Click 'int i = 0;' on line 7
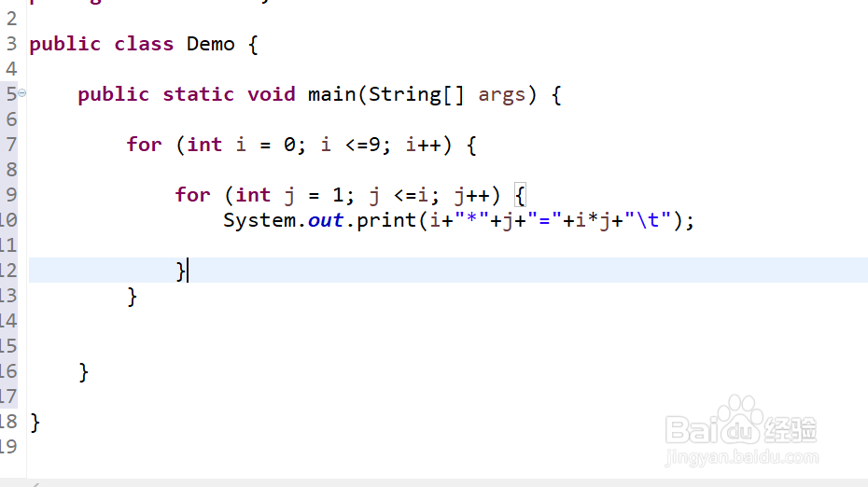868x487 pixels. [246, 145]
